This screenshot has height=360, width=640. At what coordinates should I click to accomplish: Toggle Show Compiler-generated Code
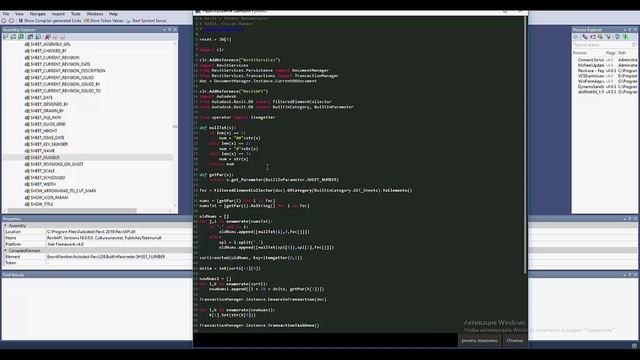(50, 20)
